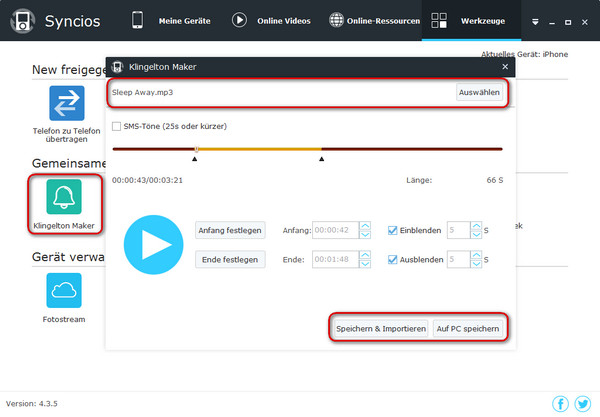Click the end marker triangle below timeline
The width and height of the screenshot is (600, 417).
321,159
